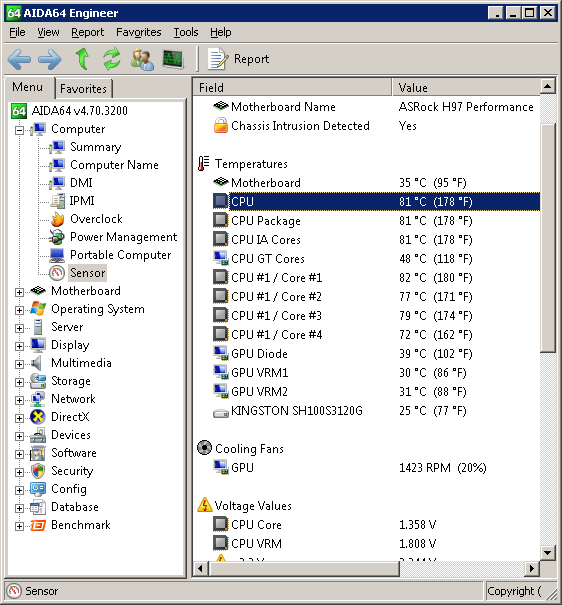This screenshot has height=605, width=562.
Task: Click the IPMI icon in the tree
Action: click(x=57, y=201)
